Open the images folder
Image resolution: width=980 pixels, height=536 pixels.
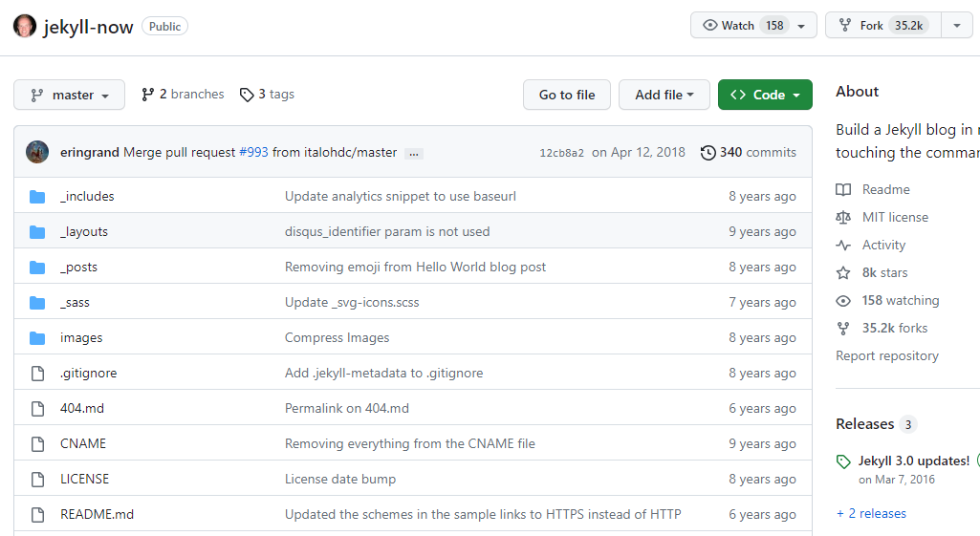[x=81, y=338]
